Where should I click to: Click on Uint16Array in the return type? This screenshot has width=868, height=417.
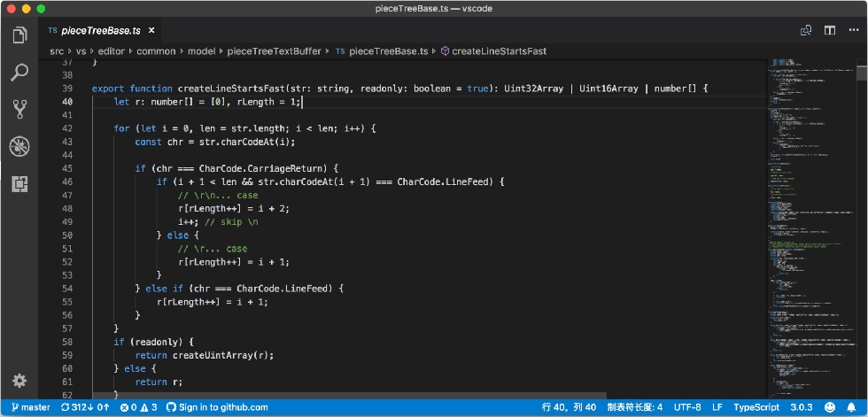609,89
